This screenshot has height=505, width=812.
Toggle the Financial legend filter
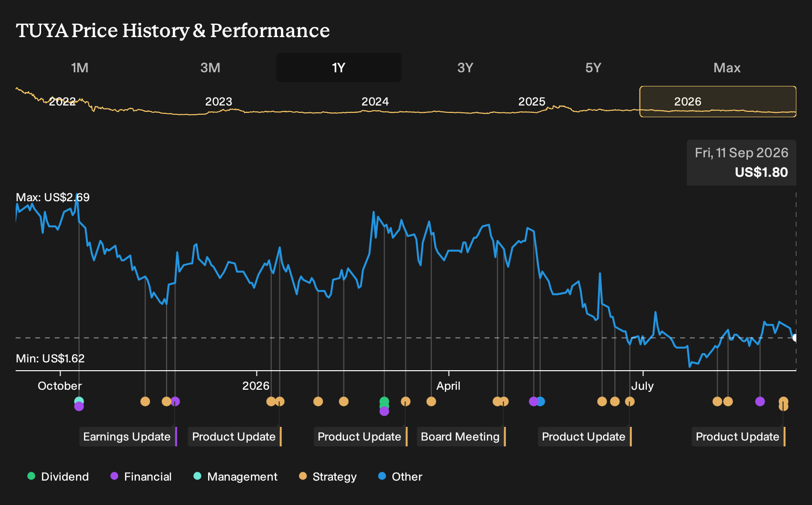(141, 477)
